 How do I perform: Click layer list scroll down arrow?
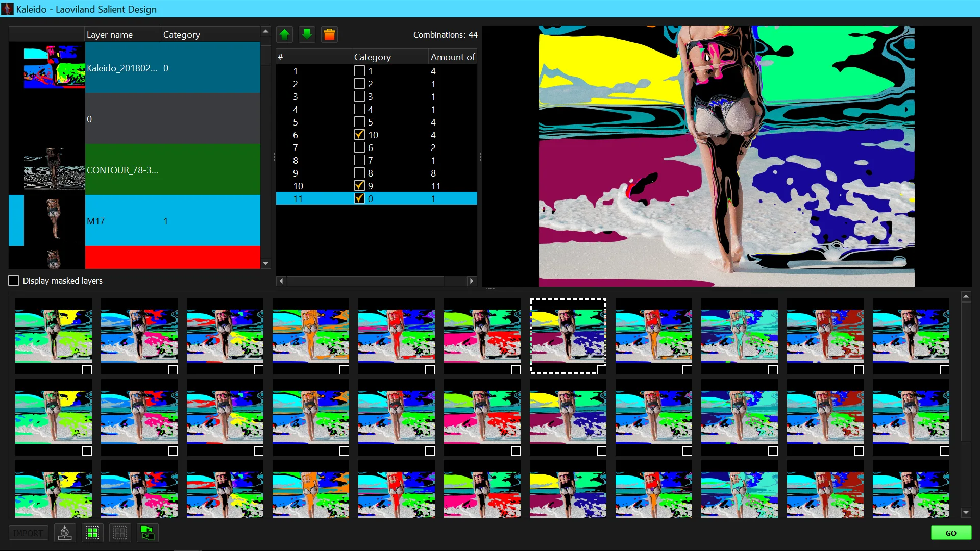[265, 264]
